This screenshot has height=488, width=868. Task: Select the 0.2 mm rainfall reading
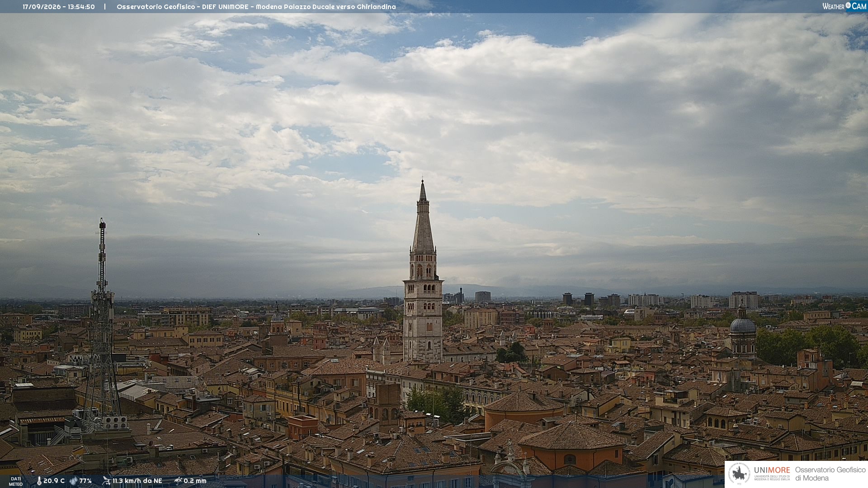click(195, 481)
